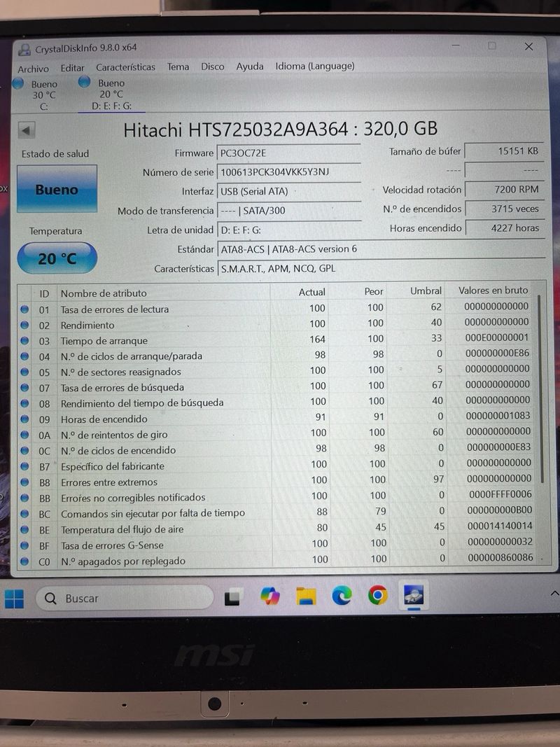Click the Actual column header

point(312,292)
